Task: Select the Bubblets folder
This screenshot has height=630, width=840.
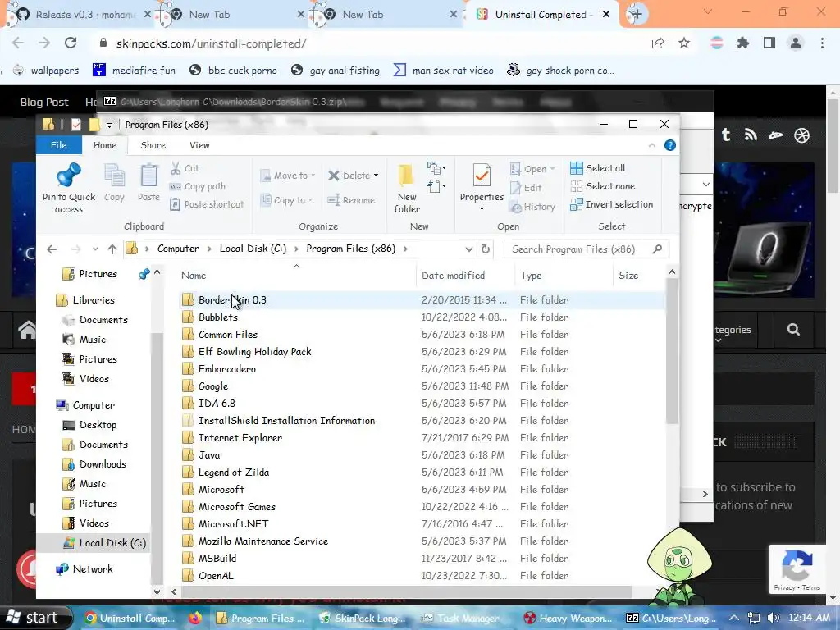Action: pos(218,317)
